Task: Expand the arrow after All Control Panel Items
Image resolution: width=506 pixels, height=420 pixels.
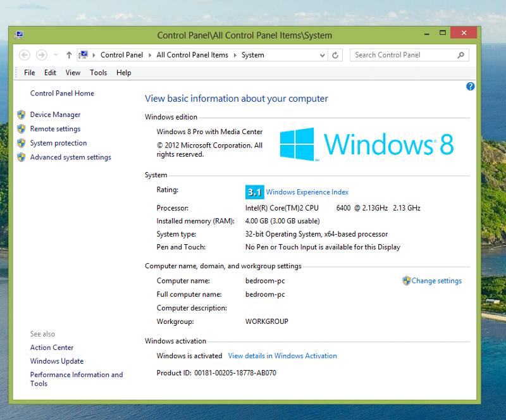Action: pyautogui.click(x=235, y=55)
